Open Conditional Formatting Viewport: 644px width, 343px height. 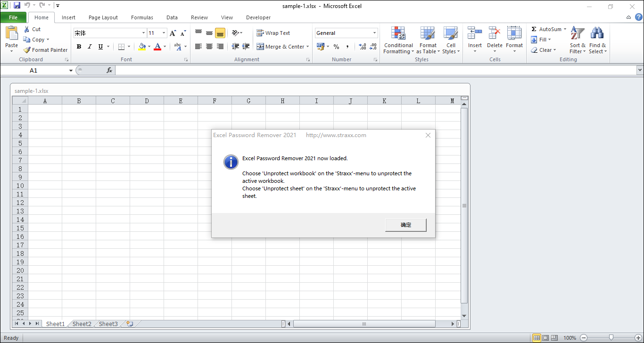[x=398, y=41]
